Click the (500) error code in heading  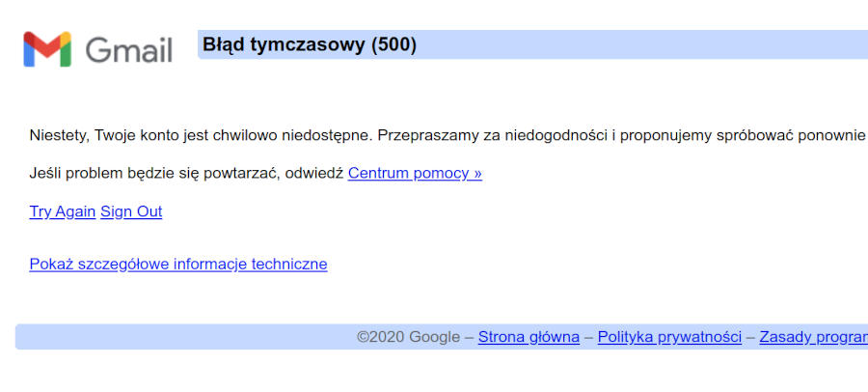[393, 44]
